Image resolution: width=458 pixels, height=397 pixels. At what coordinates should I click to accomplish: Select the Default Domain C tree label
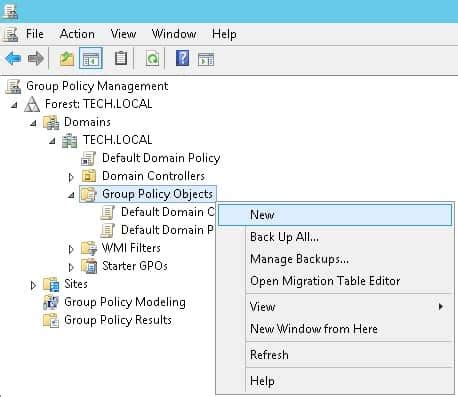168,212
